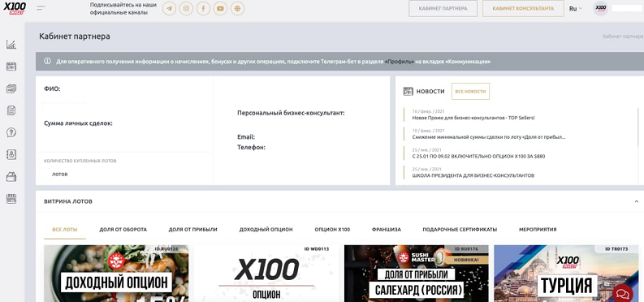
Task: Click the Персональный бизнес-консультант label
Action: [291, 113]
